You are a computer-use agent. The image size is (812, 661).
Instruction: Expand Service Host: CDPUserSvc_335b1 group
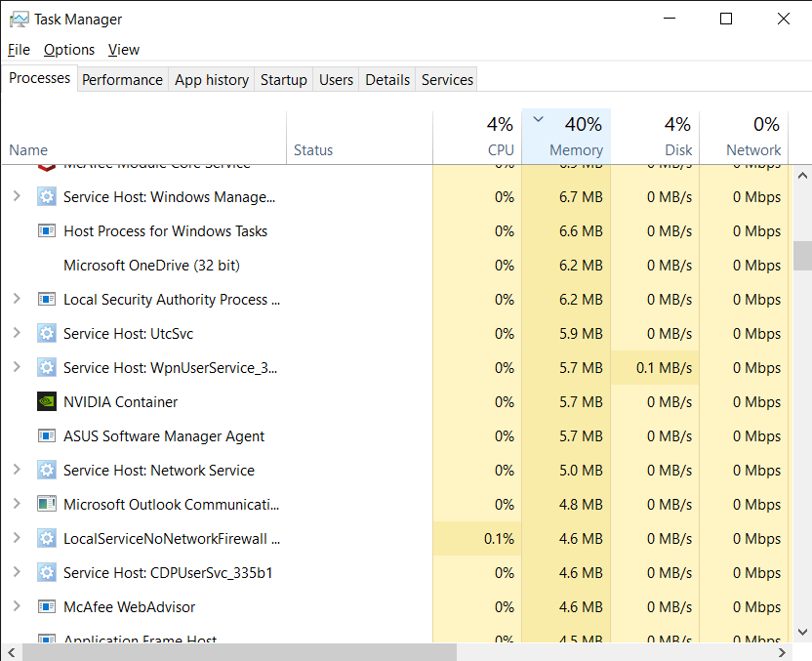click(17, 572)
